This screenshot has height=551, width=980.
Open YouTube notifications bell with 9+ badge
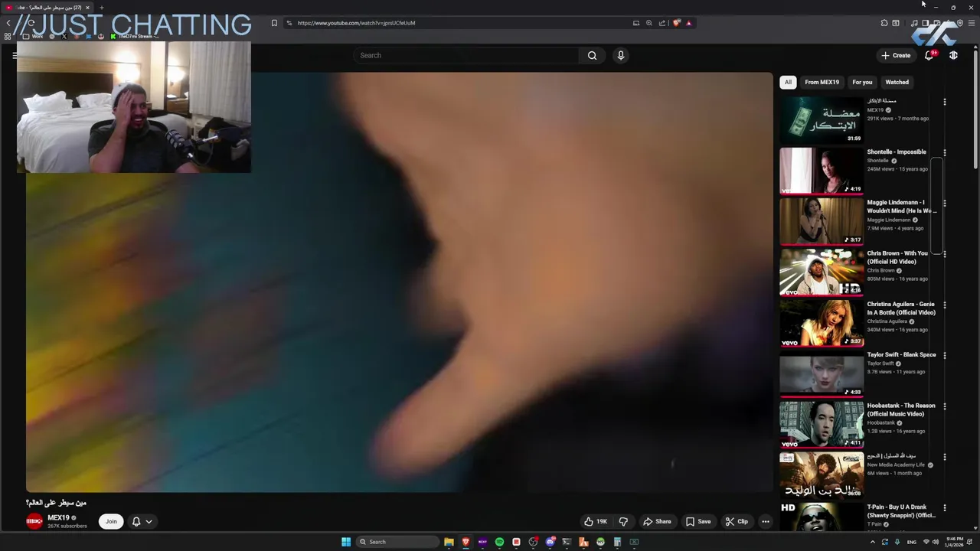(929, 55)
